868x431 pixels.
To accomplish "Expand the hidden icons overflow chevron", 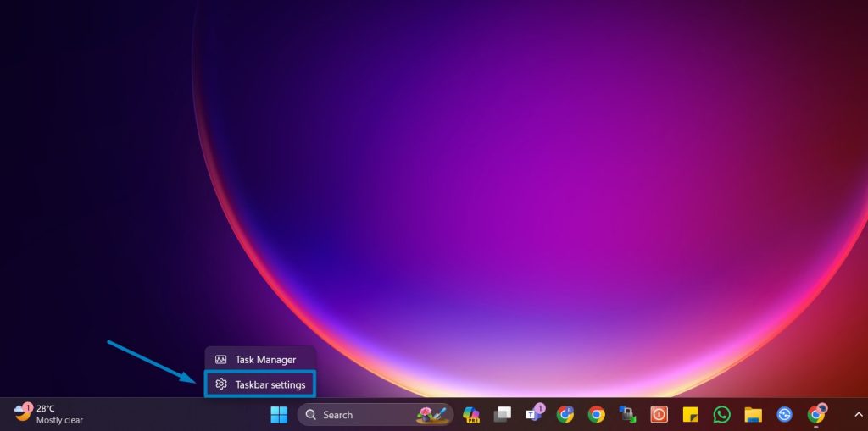I will click(858, 415).
